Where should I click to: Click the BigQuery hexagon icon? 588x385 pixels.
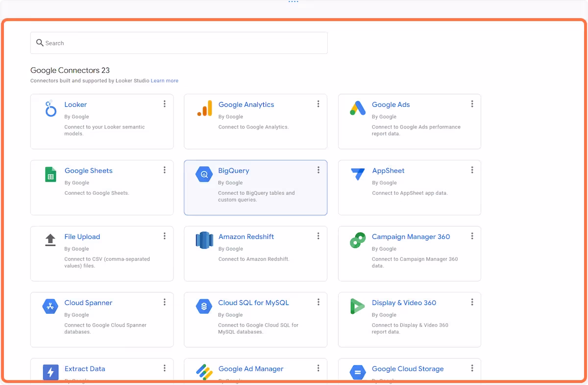click(x=204, y=175)
